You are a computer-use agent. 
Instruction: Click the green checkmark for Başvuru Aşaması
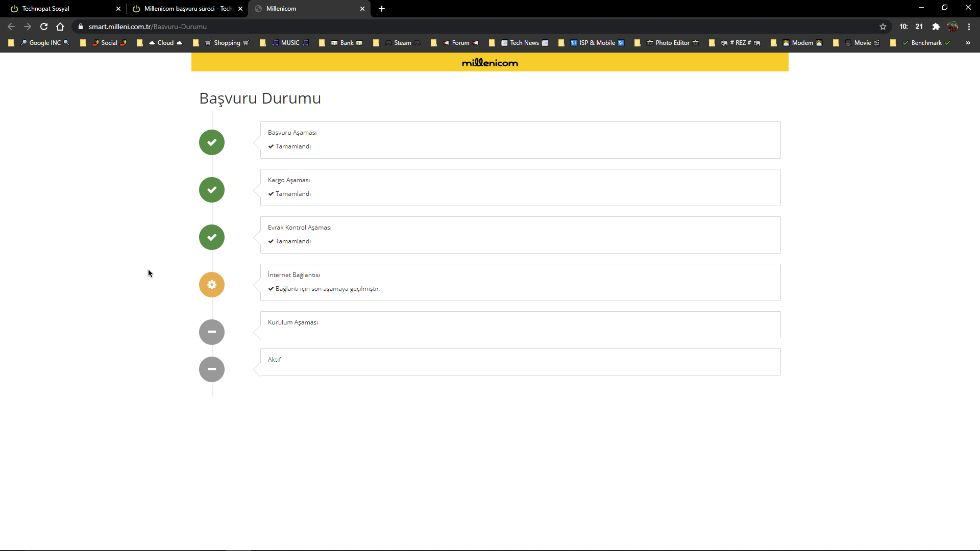pyautogui.click(x=212, y=142)
